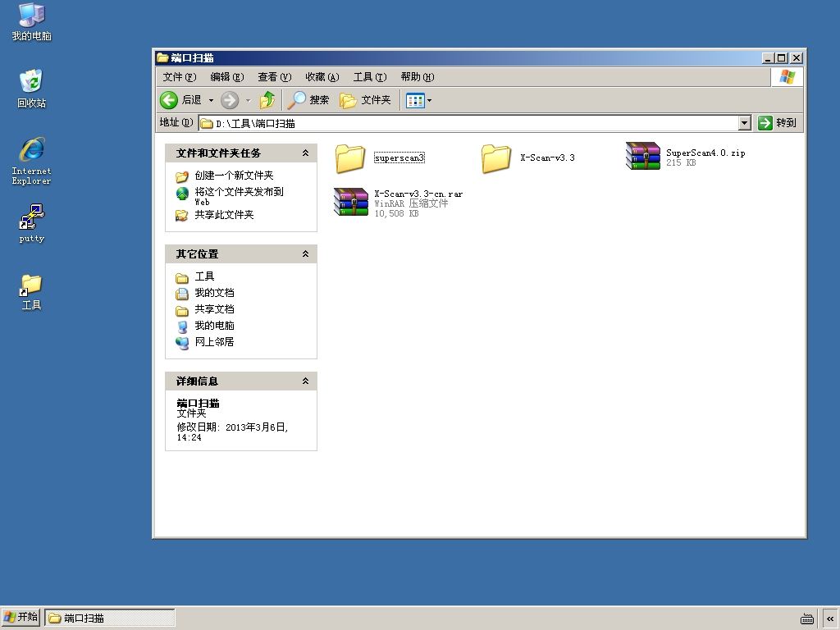Screen dimensions: 840x630
Task: Click 端口扫描 taskbar window button
Action: [x=110, y=618]
